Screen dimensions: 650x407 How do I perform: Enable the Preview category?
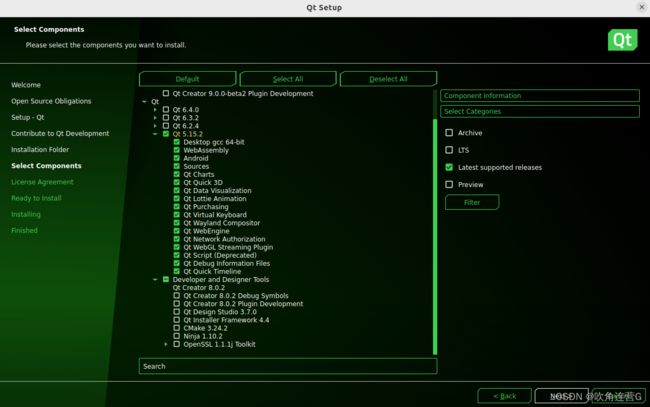[x=449, y=184]
